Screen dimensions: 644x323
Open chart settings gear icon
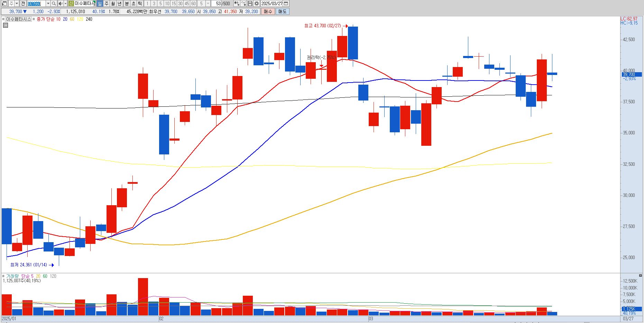tap(257, 3)
